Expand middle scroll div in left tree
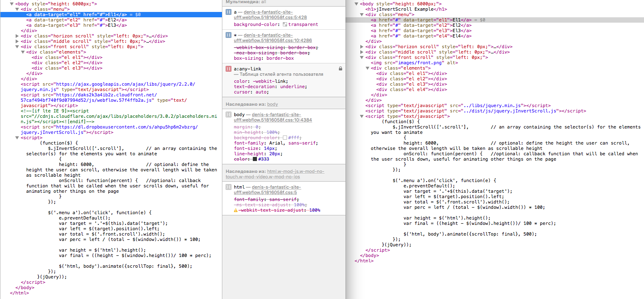 point(17,41)
